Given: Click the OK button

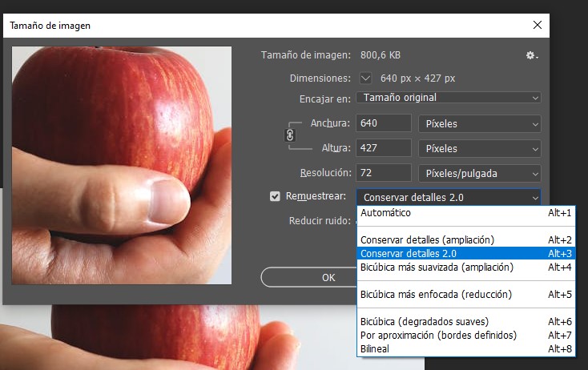Looking at the screenshot, I should pyautogui.click(x=309, y=277).
